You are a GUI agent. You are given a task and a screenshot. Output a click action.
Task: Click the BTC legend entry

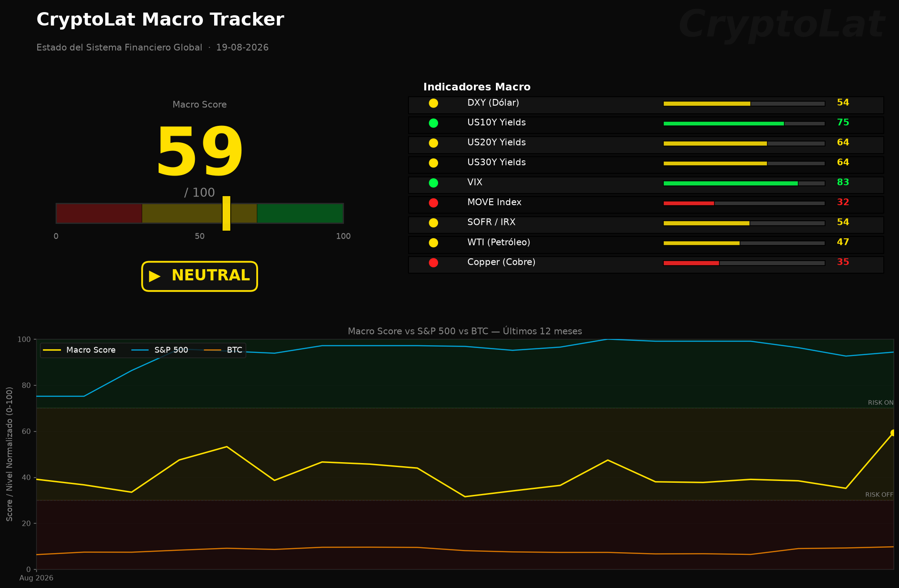point(223,350)
